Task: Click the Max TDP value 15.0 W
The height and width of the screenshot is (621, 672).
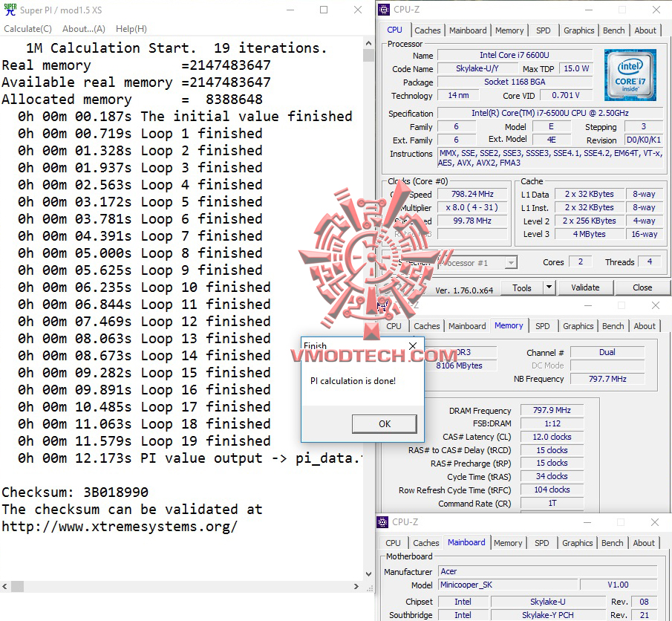Action: click(575, 68)
